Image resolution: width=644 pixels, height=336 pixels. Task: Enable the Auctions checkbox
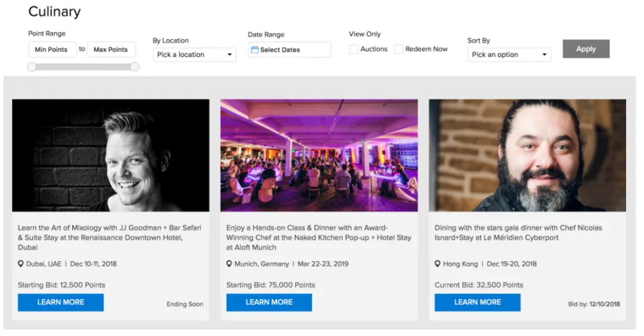click(354, 49)
